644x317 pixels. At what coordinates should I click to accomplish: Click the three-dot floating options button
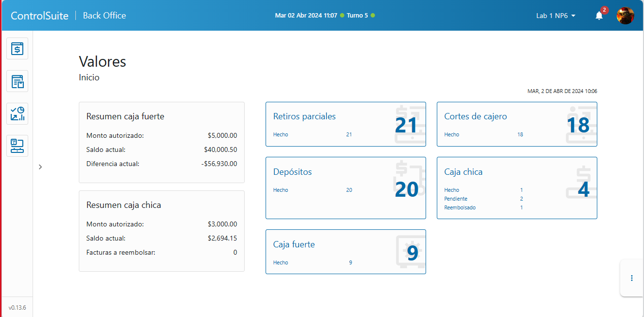click(631, 278)
